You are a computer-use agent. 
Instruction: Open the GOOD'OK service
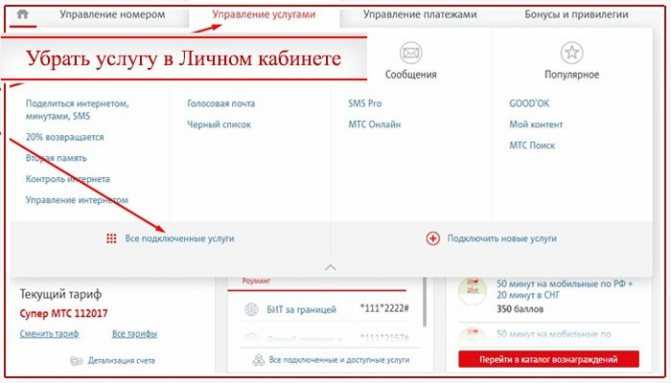(529, 104)
